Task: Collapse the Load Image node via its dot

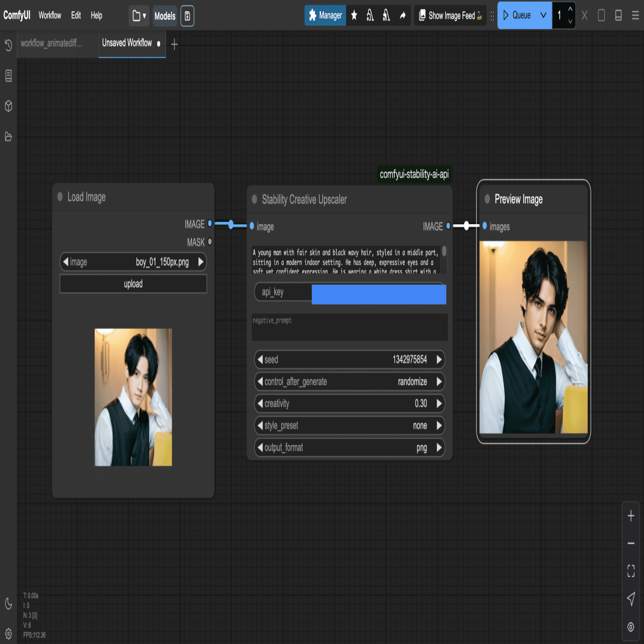Action: (60, 197)
